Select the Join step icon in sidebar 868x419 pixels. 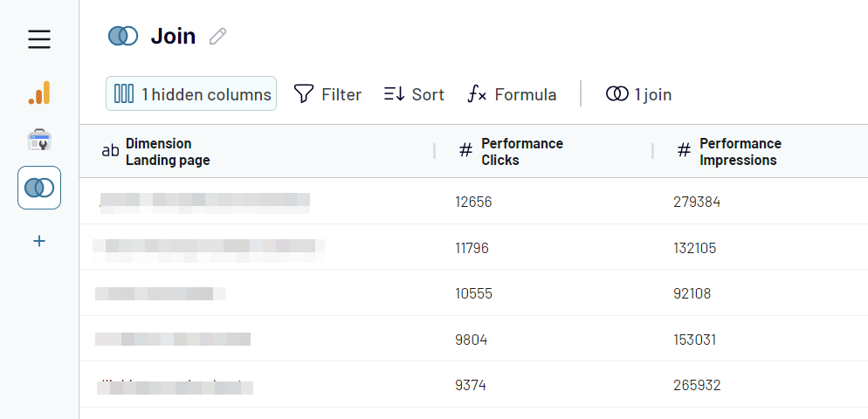39,188
